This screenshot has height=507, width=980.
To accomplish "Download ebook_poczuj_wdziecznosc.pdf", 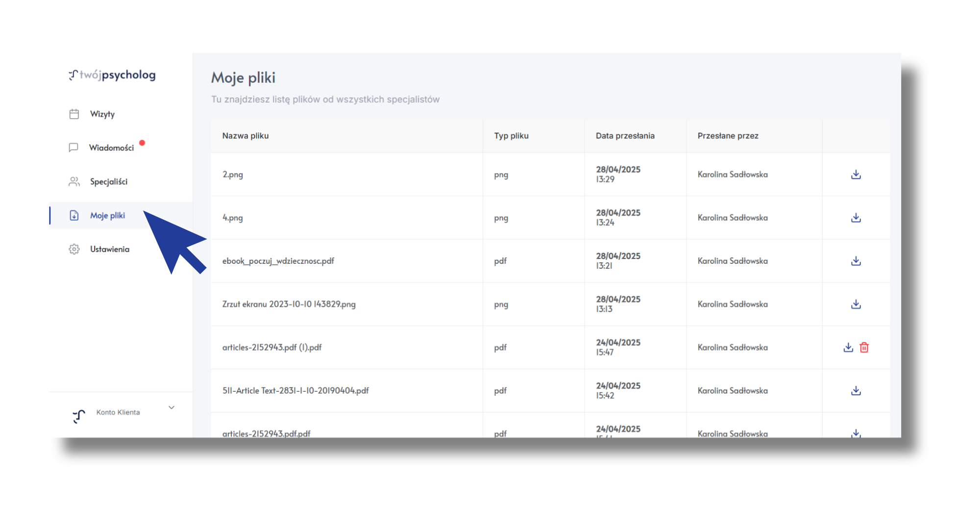I will (856, 261).
